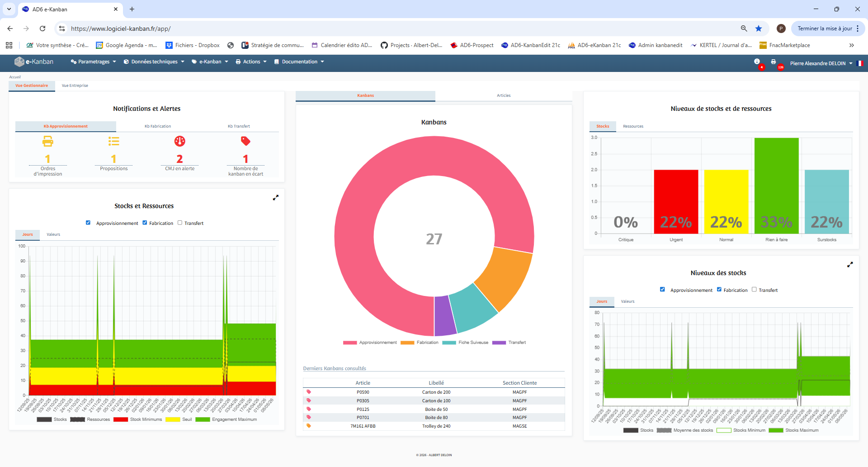Open the Pierre Alexandre DELOIN user menu

pos(821,63)
